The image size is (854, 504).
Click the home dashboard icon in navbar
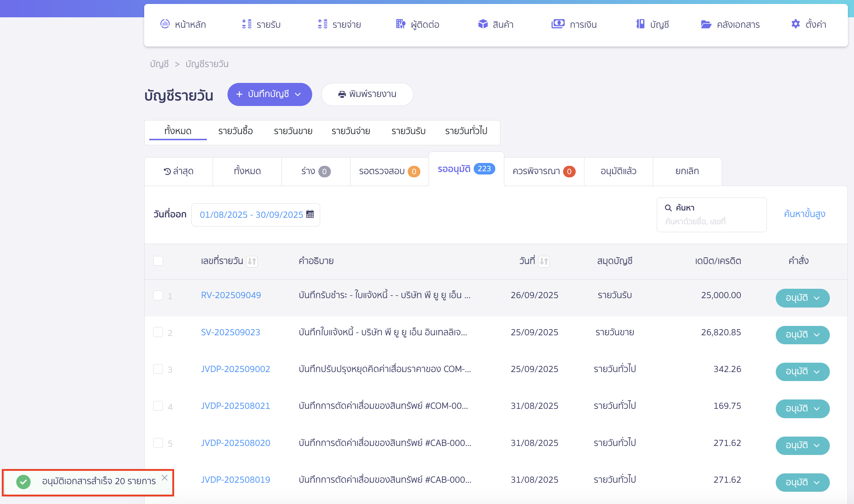(165, 24)
